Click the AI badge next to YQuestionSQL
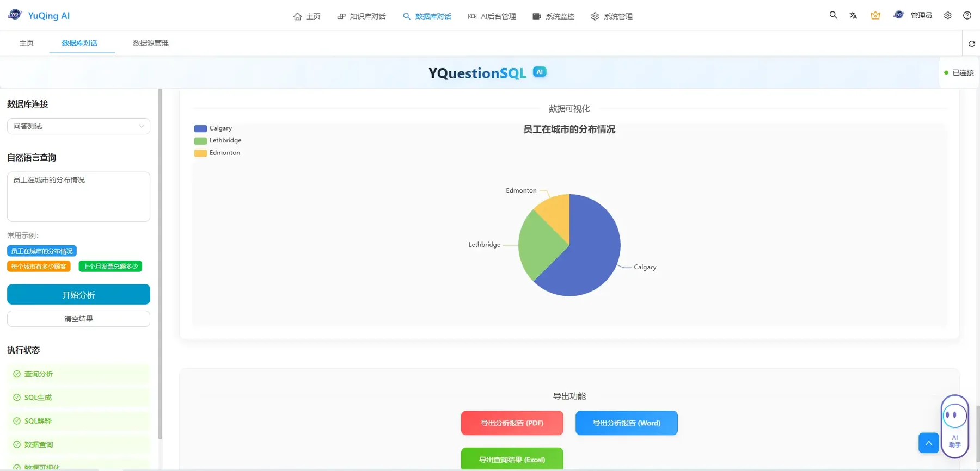Image resolution: width=980 pixels, height=471 pixels. click(540, 72)
